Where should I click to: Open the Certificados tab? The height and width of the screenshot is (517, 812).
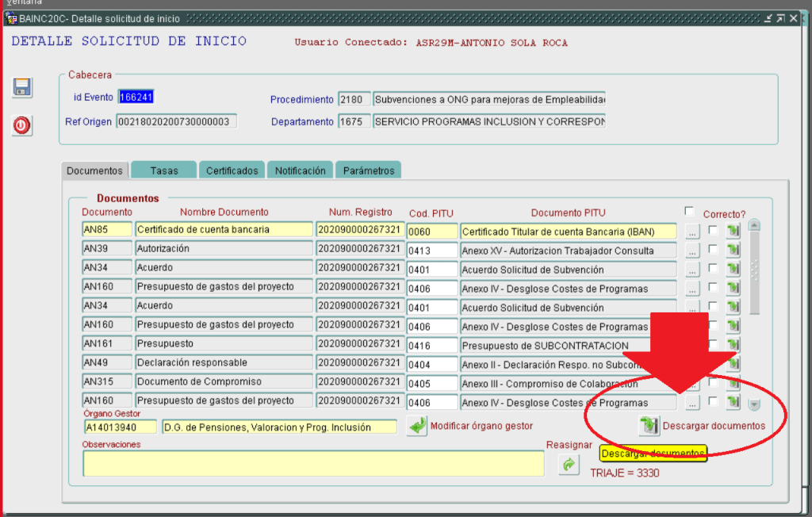click(232, 170)
